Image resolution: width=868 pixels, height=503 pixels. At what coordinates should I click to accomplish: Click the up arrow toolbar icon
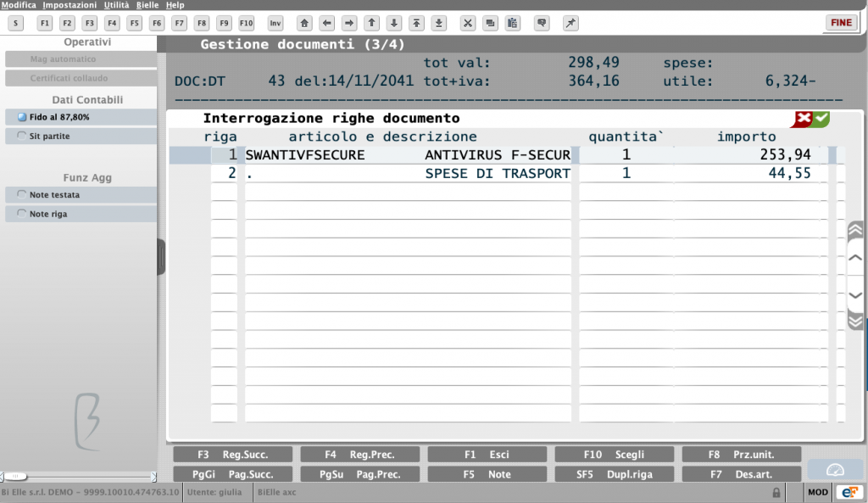pos(371,23)
